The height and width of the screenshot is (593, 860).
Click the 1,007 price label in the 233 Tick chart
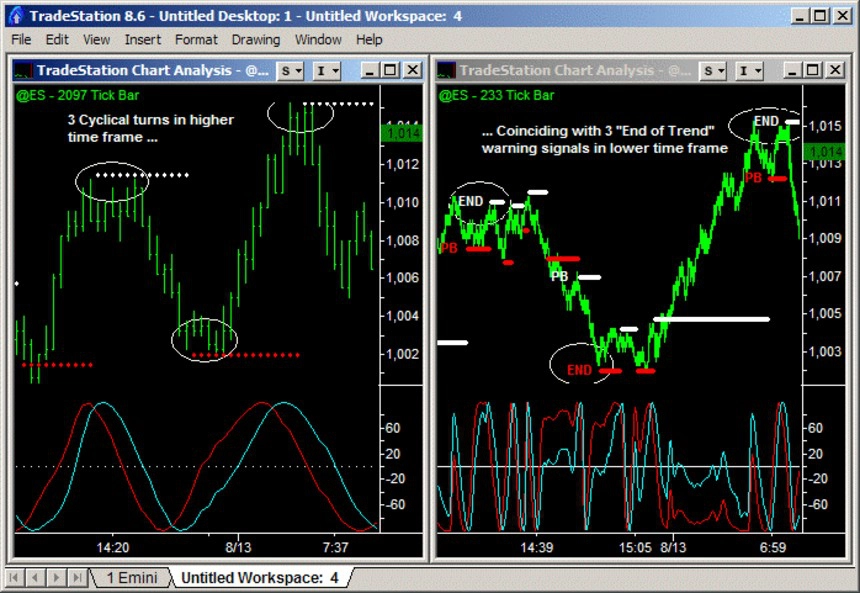[x=825, y=276]
